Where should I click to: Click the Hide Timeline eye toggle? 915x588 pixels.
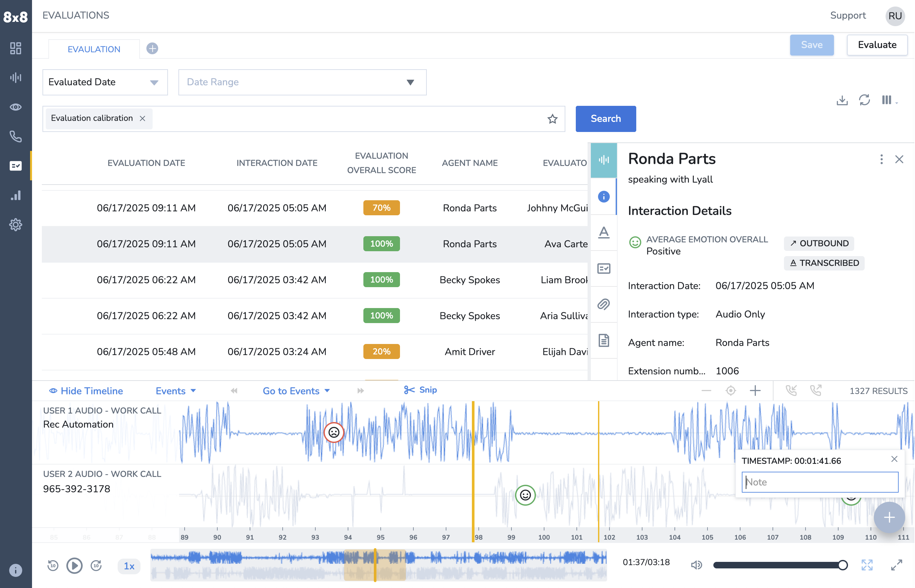(x=86, y=391)
